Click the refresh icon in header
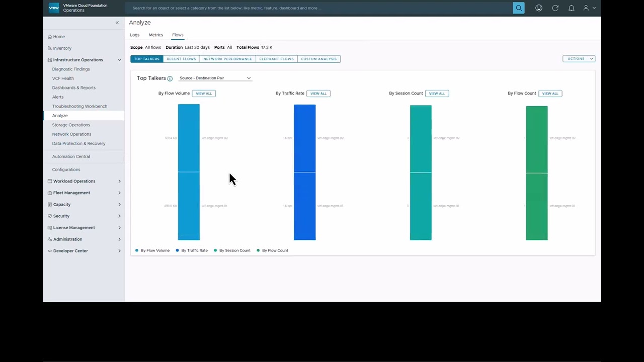 (x=555, y=8)
